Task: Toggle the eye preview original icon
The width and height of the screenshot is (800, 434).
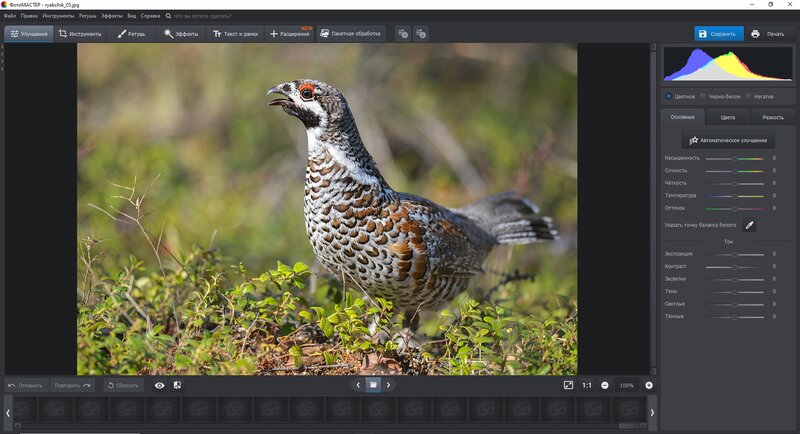Action: [x=160, y=386]
